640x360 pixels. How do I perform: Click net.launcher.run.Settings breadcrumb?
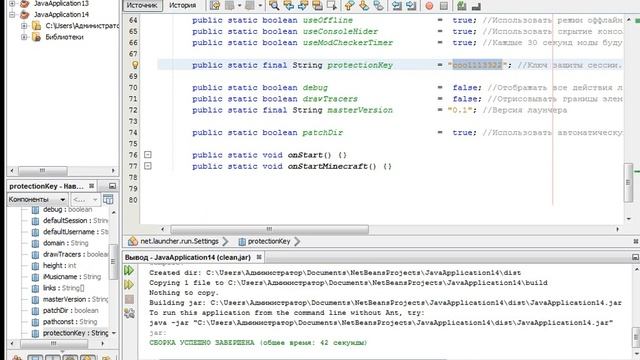(179, 241)
